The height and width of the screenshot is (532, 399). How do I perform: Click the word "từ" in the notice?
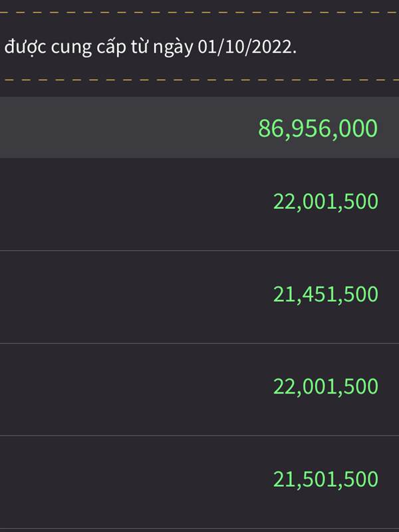(139, 46)
